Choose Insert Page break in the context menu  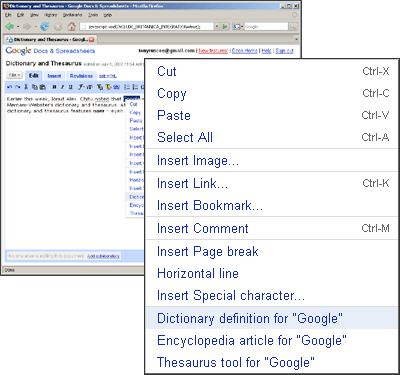point(272,251)
